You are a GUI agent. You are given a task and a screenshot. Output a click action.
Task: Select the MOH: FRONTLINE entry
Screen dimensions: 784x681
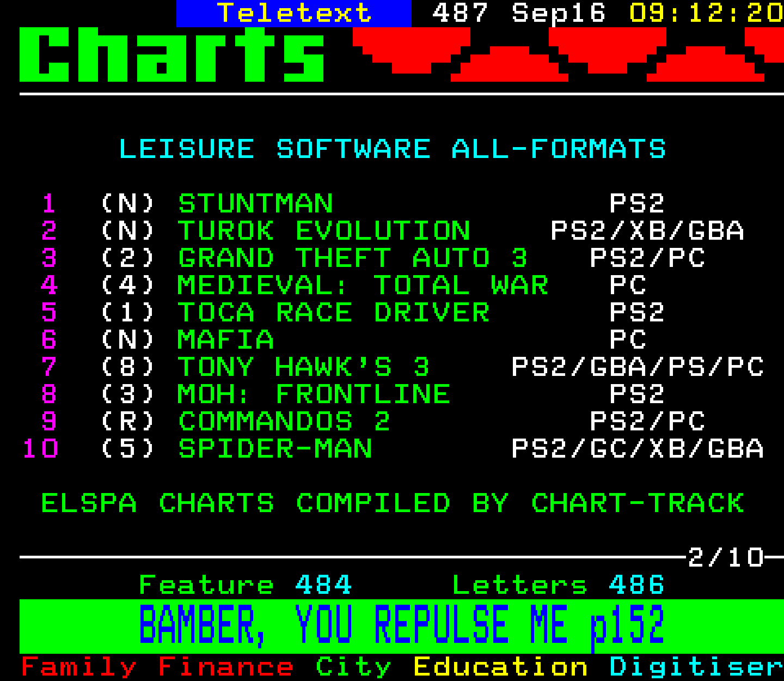pos(314,394)
